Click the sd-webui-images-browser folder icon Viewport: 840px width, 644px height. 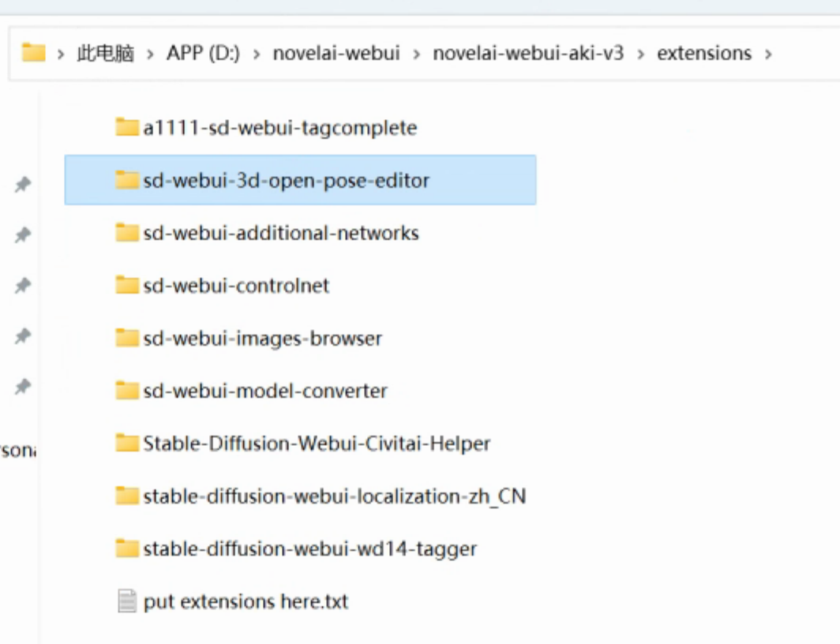(x=127, y=339)
